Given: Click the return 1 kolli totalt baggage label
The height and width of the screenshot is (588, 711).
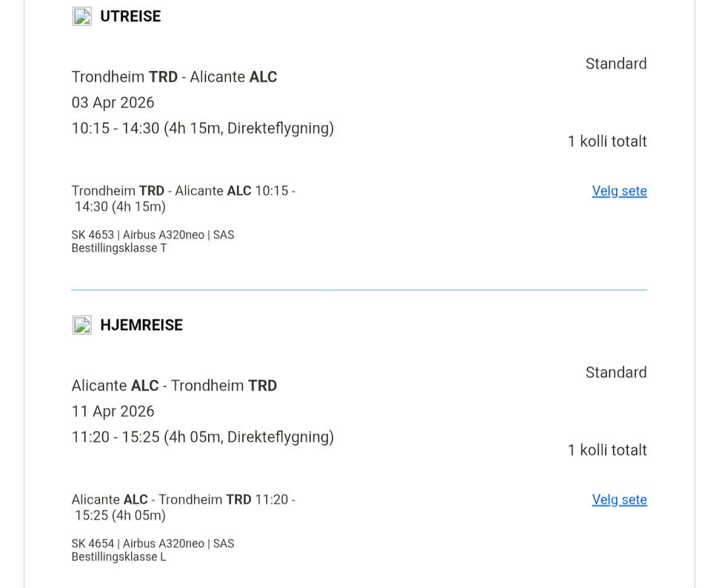Looking at the screenshot, I should [x=607, y=450].
